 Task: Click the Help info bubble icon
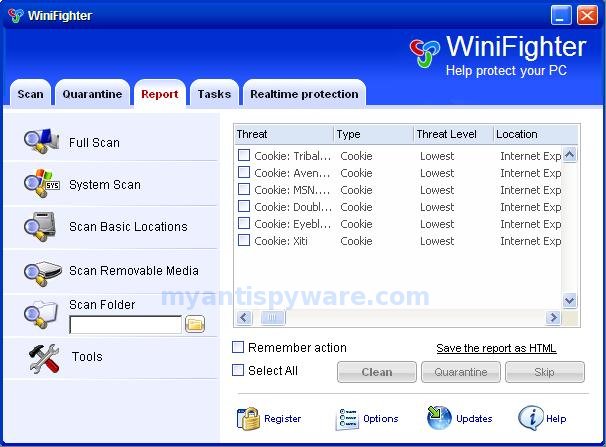pos(531,418)
